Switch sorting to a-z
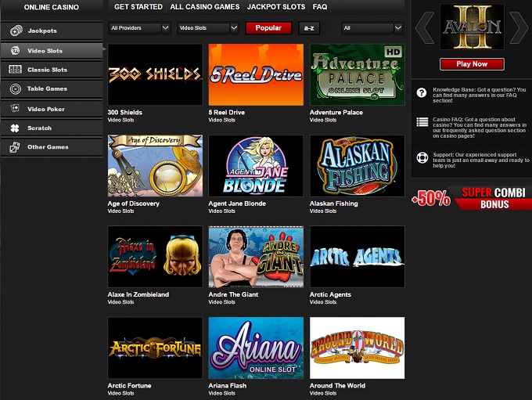532x400 pixels. (309, 28)
